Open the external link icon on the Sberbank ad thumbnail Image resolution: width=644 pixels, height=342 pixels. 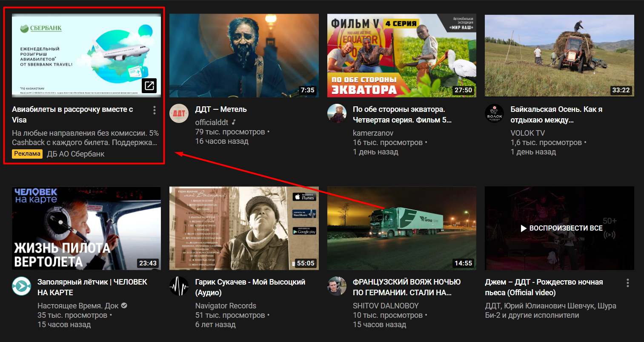pos(149,85)
